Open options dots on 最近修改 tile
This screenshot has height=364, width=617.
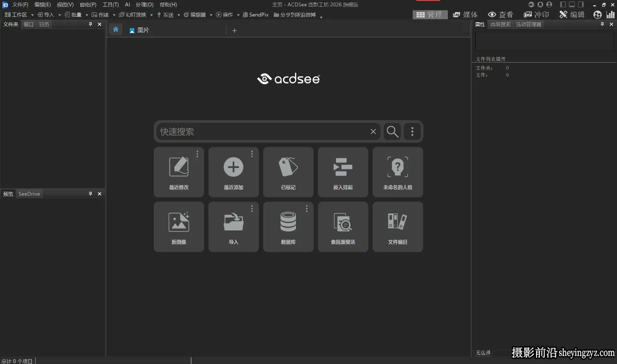click(197, 154)
